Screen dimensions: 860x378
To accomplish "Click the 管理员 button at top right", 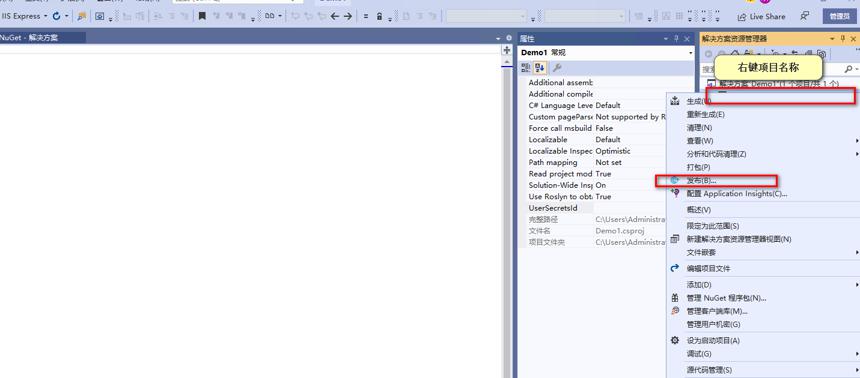I will click(839, 16).
